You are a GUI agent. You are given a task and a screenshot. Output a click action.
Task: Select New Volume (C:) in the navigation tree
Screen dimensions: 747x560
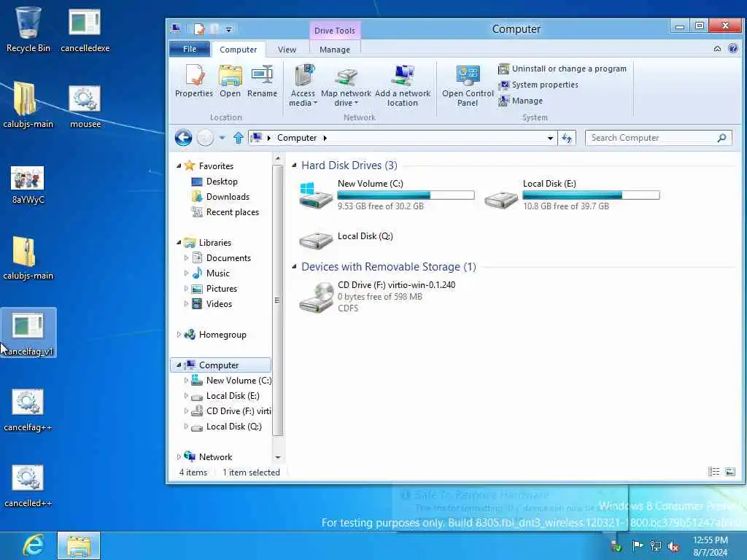click(239, 381)
